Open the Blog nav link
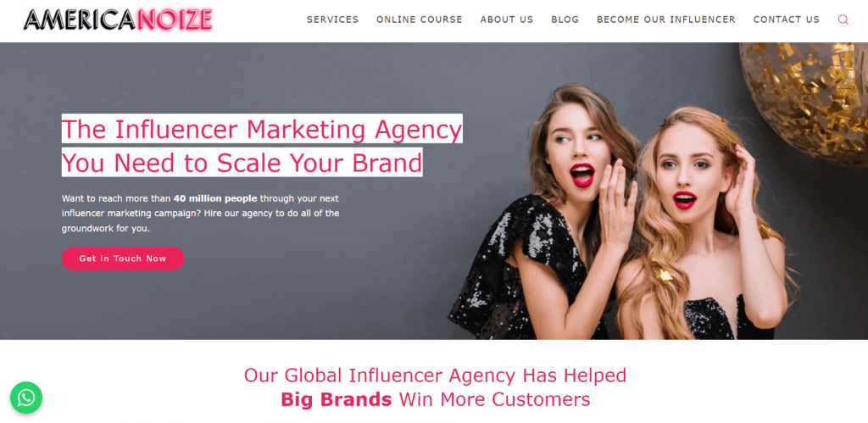The width and height of the screenshot is (868, 423). [565, 19]
